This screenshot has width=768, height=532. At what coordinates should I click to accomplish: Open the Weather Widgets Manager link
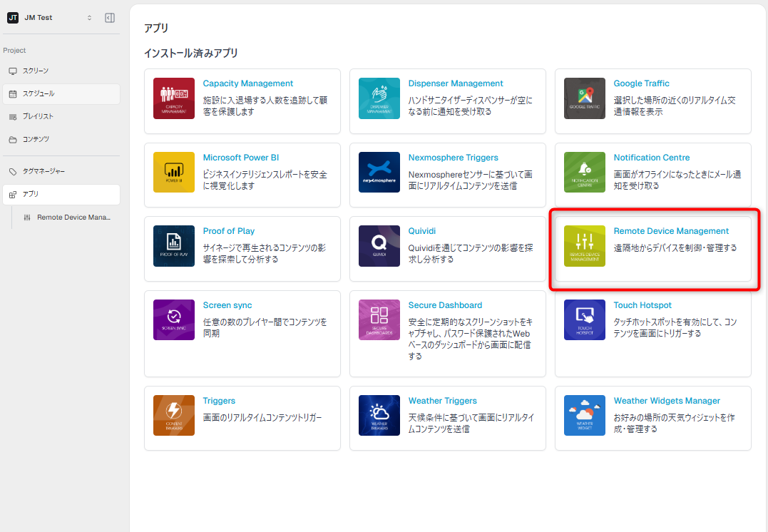(667, 400)
